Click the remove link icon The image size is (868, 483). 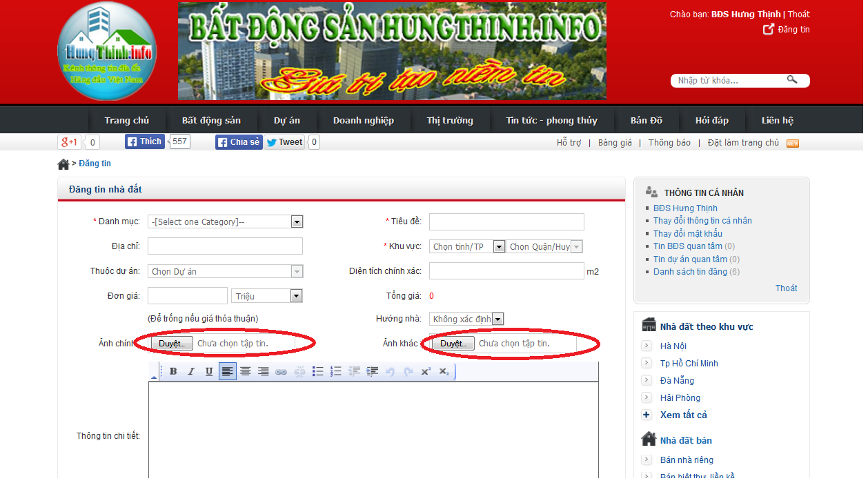tap(299, 371)
